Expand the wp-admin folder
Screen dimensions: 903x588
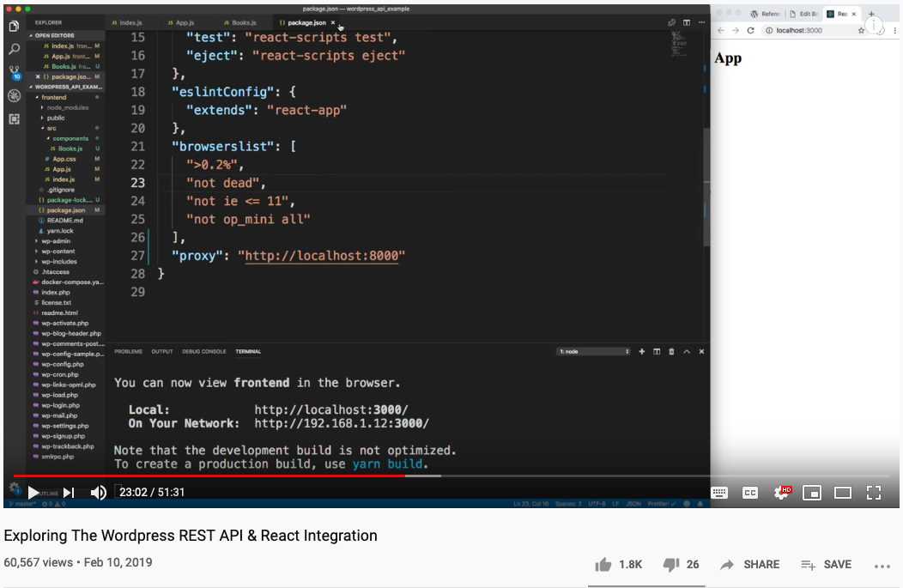click(55, 240)
